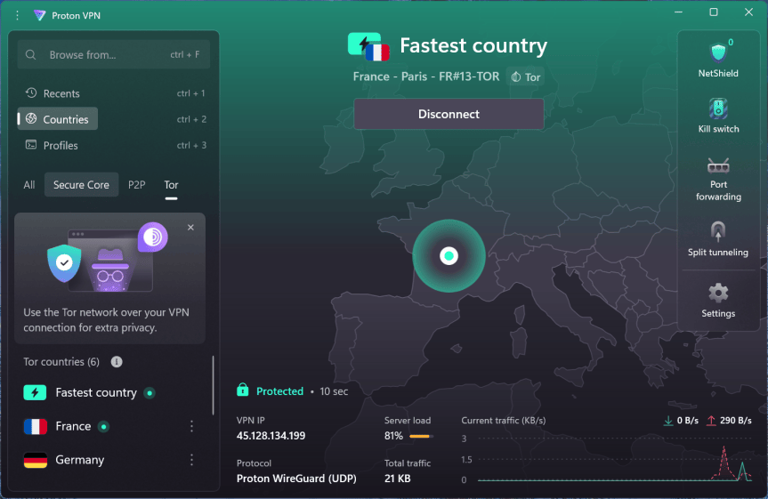Select the Tor tab
This screenshot has height=499, width=768.
pyautogui.click(x=171, y=185)
